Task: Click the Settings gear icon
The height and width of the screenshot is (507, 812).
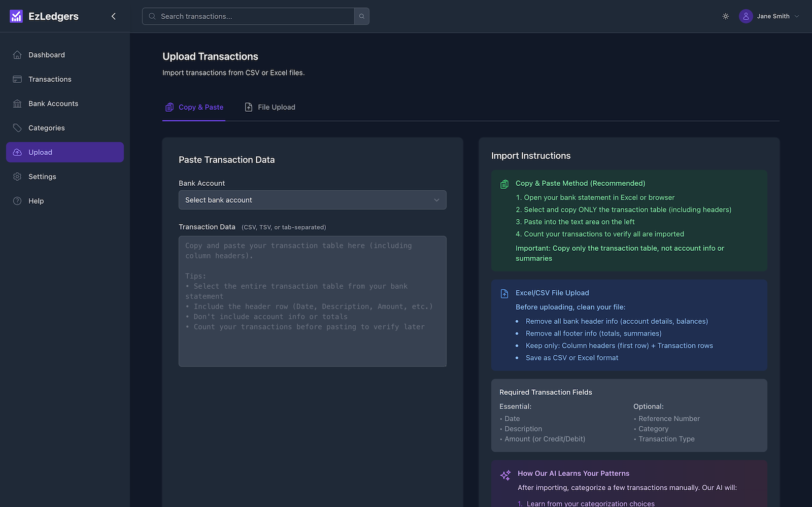Action: (x=17, y=177)
